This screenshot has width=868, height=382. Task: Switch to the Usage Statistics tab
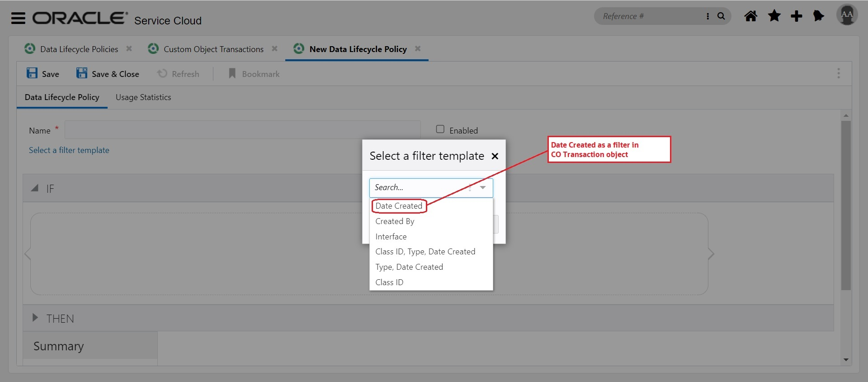click(x=143, y=97)
